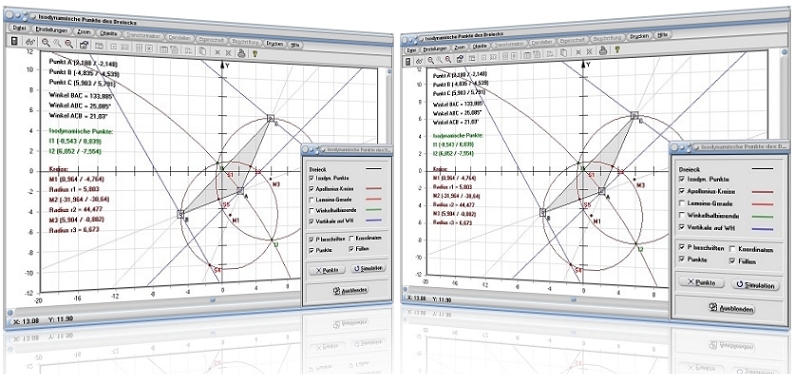Select triangle vertex B in left window graph
This screenshot has width=794, height=374.
point(181,214)
